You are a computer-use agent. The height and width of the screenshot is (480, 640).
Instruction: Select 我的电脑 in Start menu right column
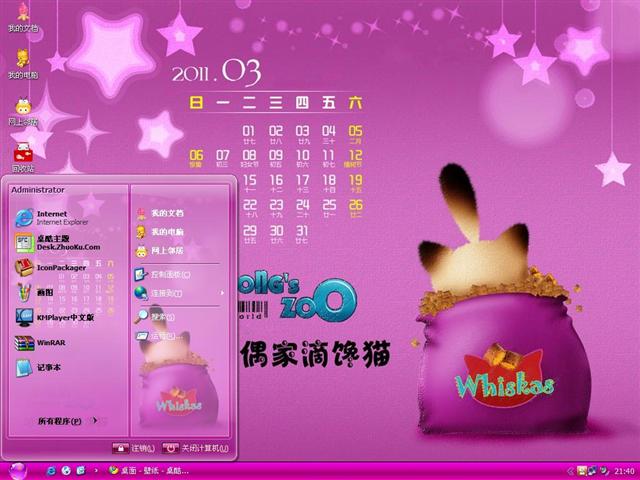click(x=160, y=232)
